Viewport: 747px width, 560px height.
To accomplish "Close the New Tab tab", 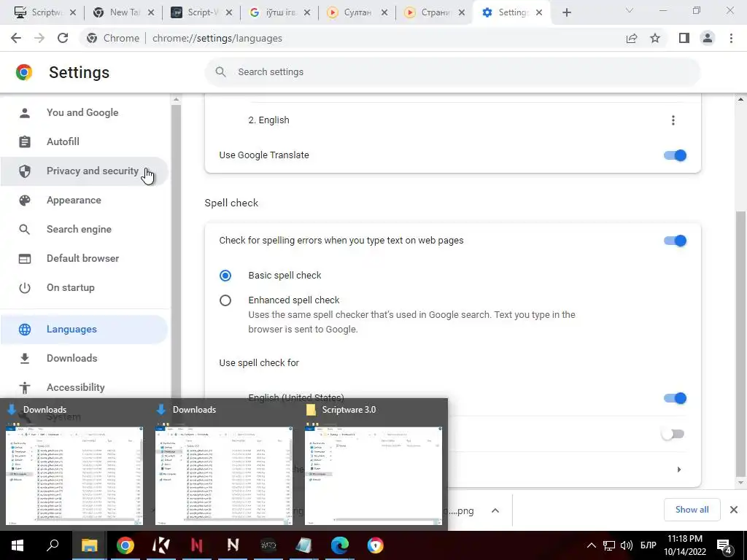I will coord(150,13).
